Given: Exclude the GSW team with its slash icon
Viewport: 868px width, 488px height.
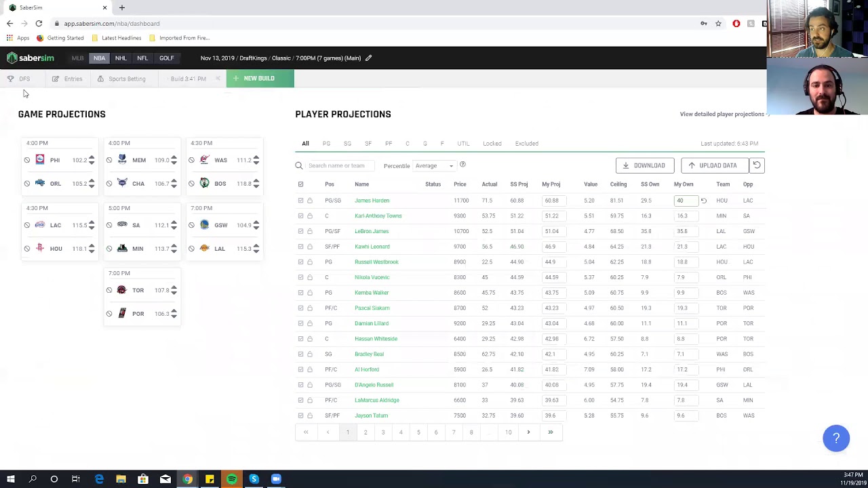Looking at the screenshot, I should 191,225.
